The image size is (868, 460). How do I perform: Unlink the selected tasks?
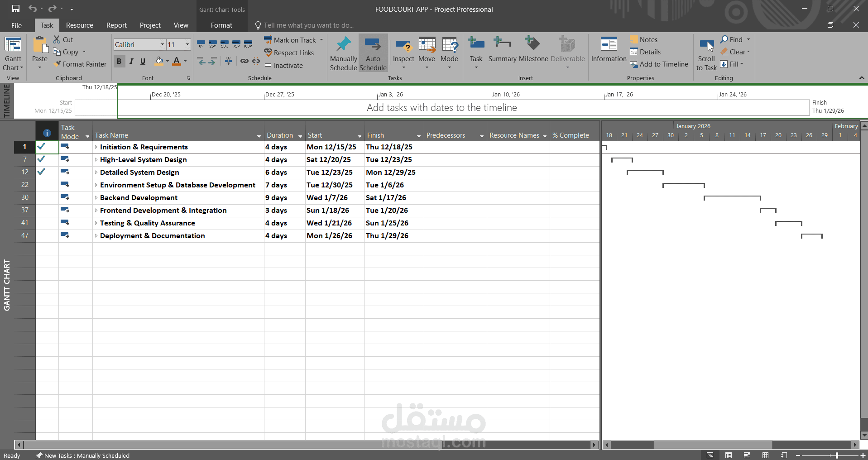[256, 61]
